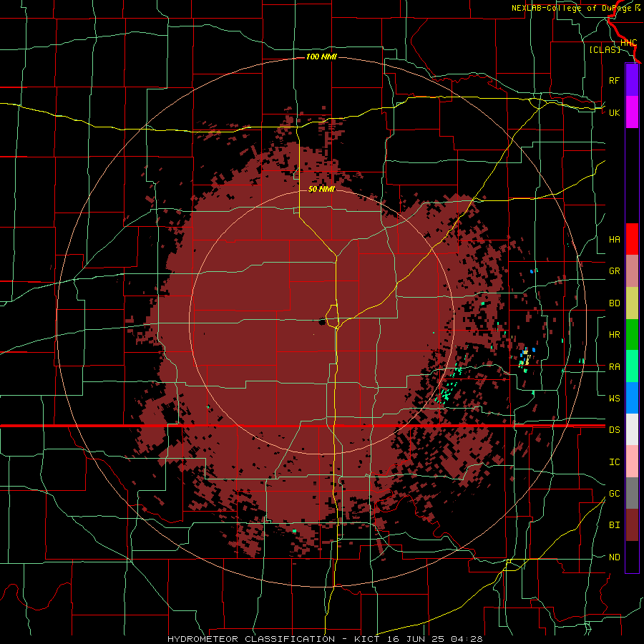
Task: Click the 'ND' legend label
Action: pos(614,557)
